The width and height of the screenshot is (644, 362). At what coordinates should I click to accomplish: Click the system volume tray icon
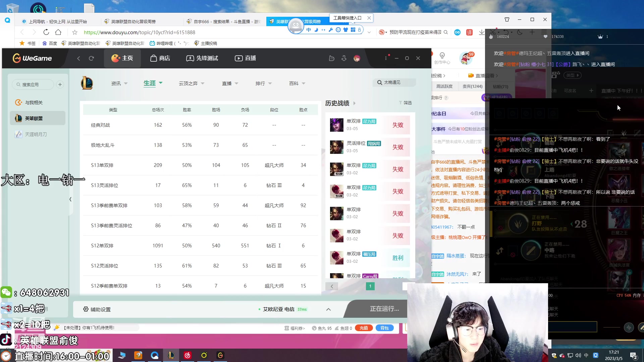pos(578,355)
